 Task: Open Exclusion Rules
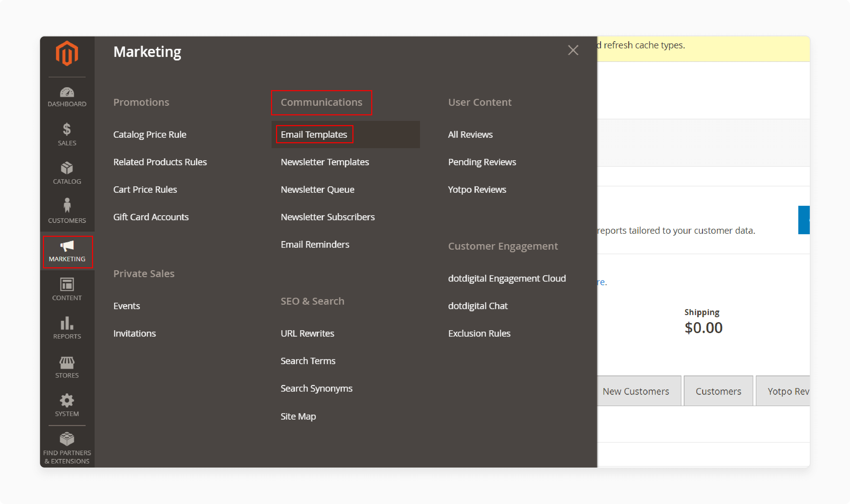479,334
